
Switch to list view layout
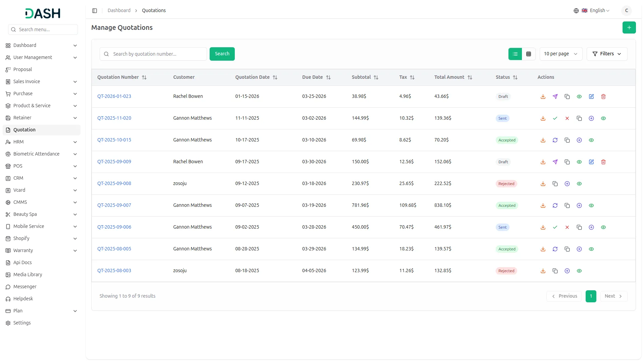tap(515, 54)
